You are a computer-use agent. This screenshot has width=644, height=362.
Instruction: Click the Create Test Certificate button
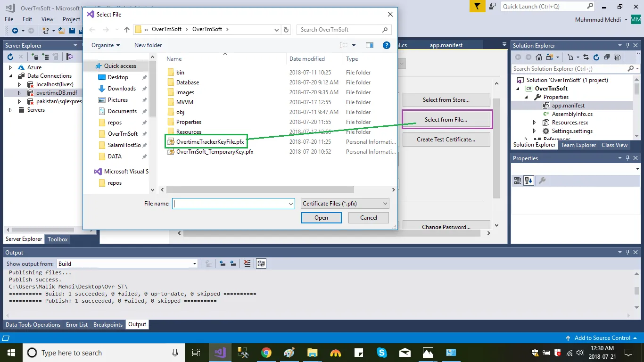coord(446,140)
